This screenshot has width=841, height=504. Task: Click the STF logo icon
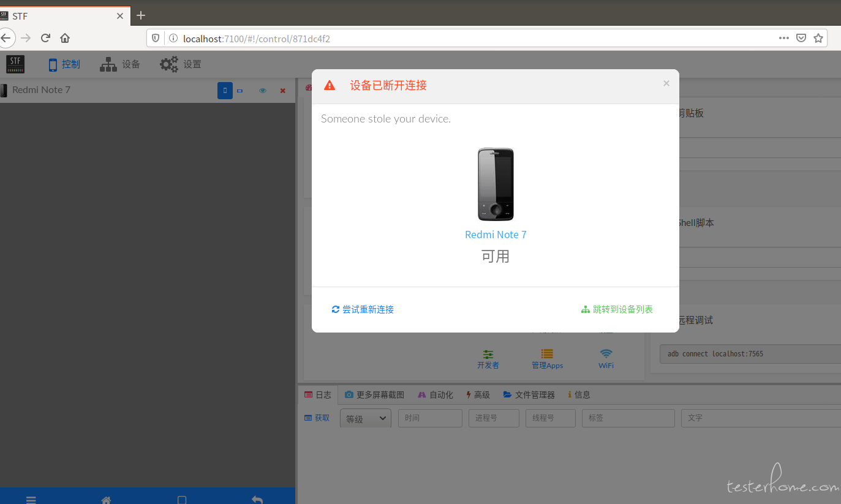pos(15,64)
